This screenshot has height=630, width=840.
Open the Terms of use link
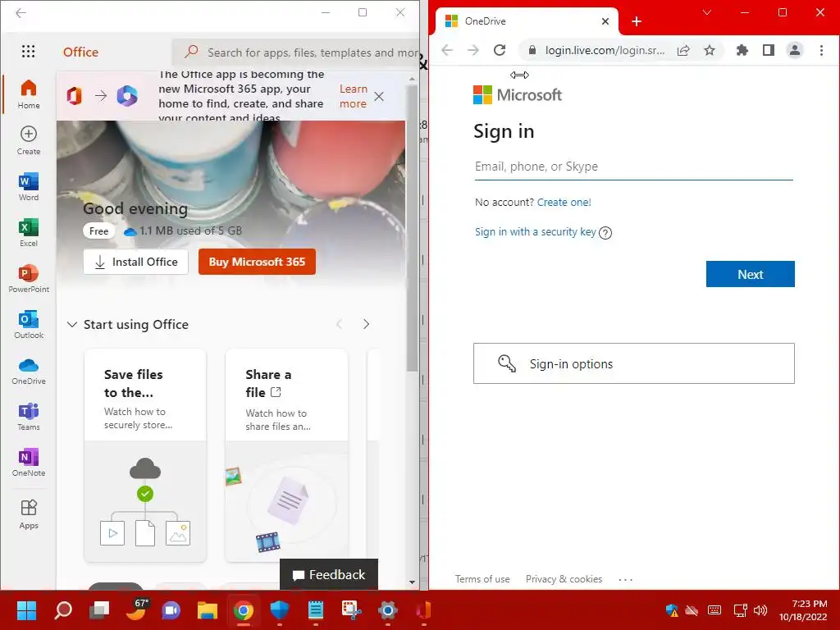482,579
